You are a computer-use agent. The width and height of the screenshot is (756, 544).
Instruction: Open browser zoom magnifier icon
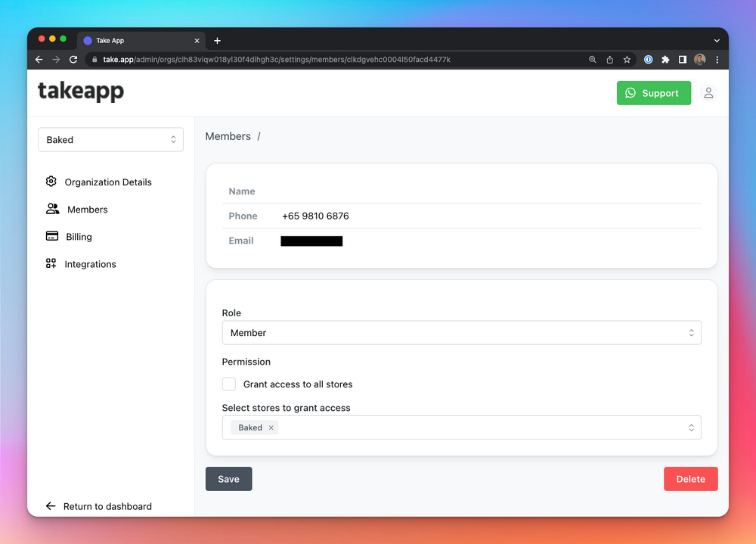(592, 59)
